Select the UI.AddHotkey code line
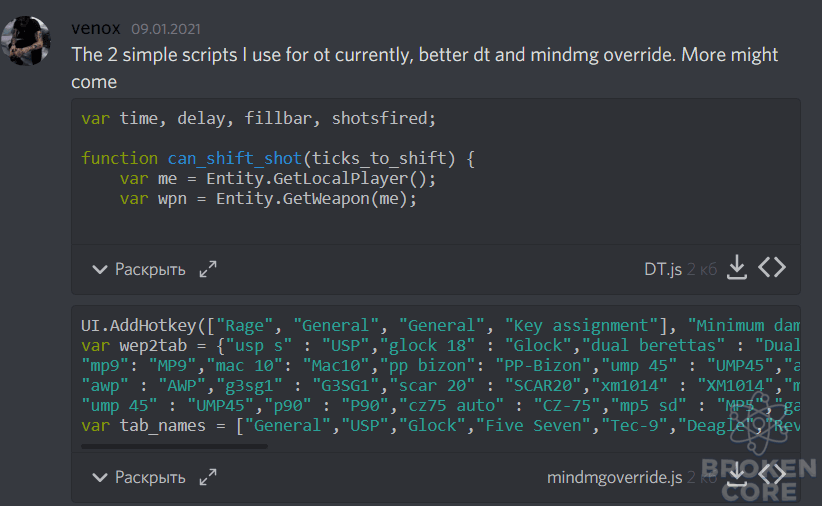 [440, 325]
